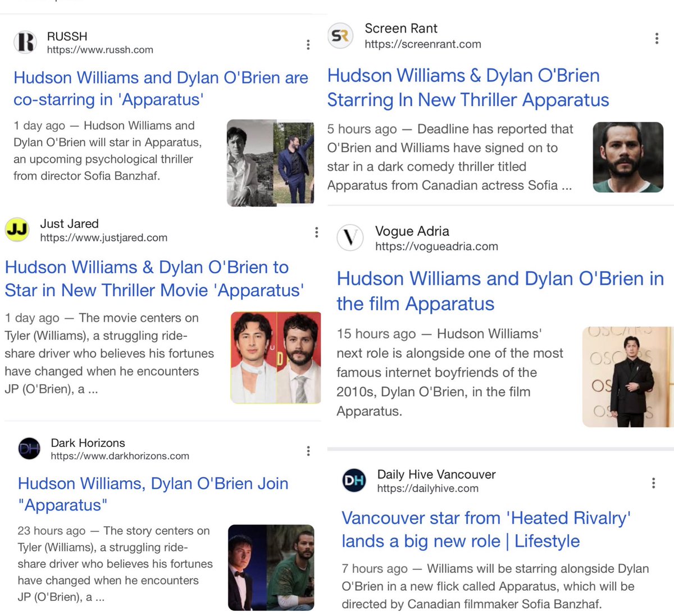The height and width of the screenshot is (616, 674).
Task: Open more options for Screen Rant result
Action: tap(656, 38)
